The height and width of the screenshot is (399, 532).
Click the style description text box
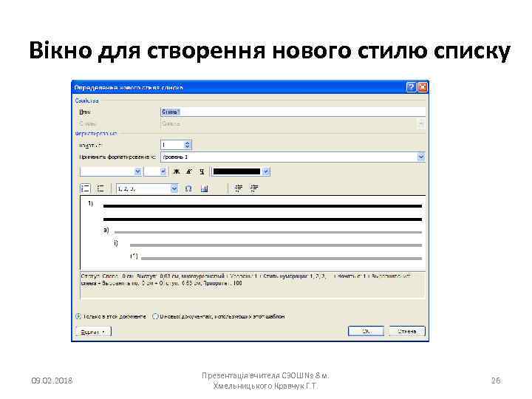coord(253,285)
